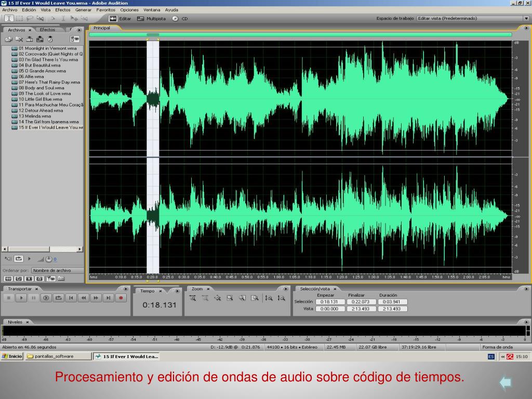Zoom out vertically in Zoom panel
Viewport: 532px width, 399px height.
281,298
